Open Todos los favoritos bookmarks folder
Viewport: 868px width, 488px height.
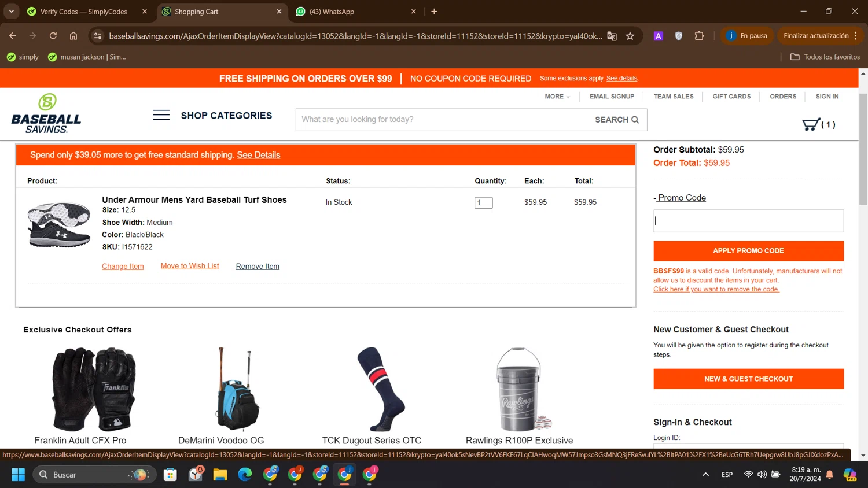point(825,57)
